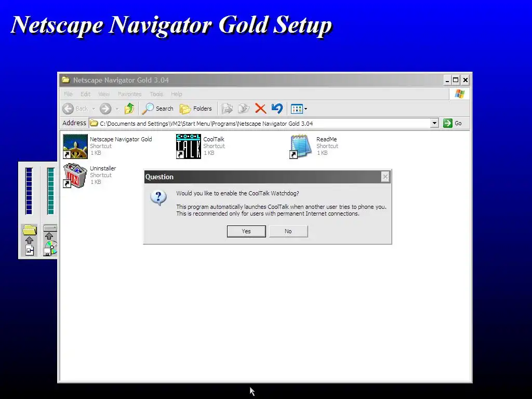Open the File menu
This screenshot has width=532, height=399.
pos(68,94)
